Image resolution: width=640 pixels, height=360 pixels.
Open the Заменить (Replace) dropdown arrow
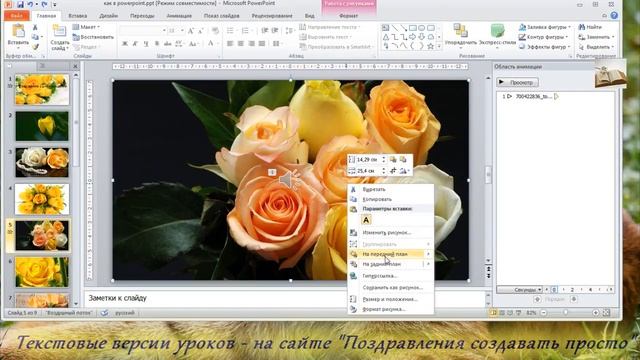[613, 37]
